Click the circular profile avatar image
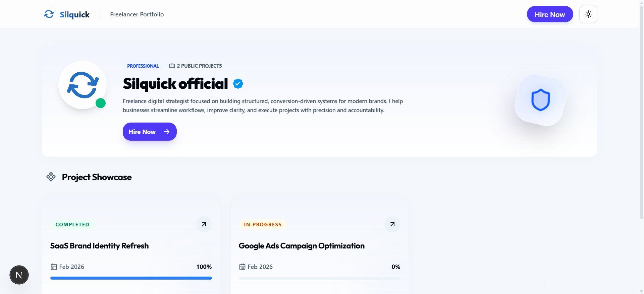This screenshot has width=644, height=294. tap(82, 85)
